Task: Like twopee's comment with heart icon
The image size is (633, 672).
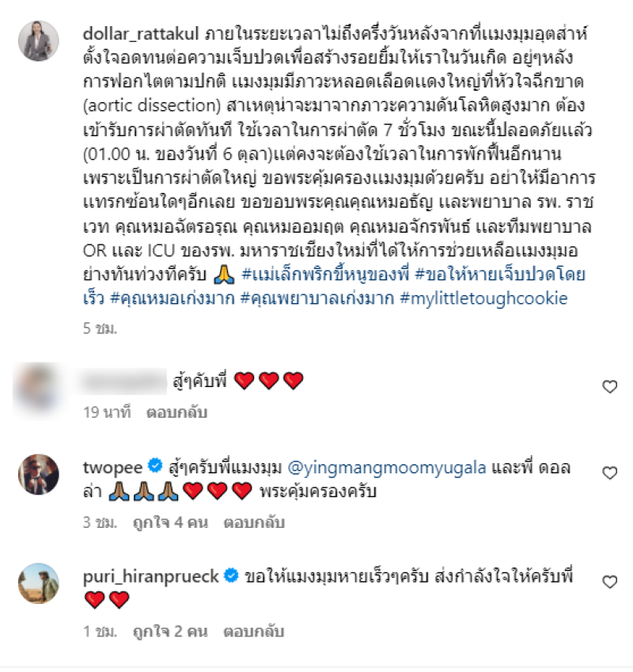Action: (x=609, y=473)
